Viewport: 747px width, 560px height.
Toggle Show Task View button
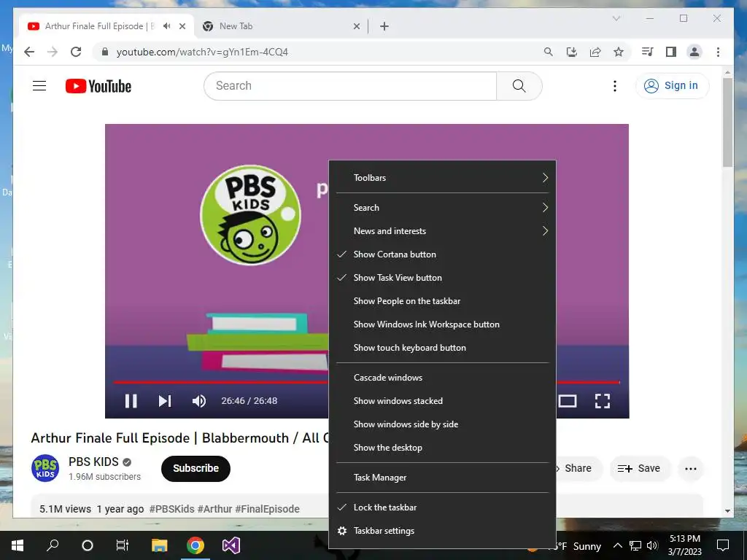pyautogui.click(x=442, y=278)
